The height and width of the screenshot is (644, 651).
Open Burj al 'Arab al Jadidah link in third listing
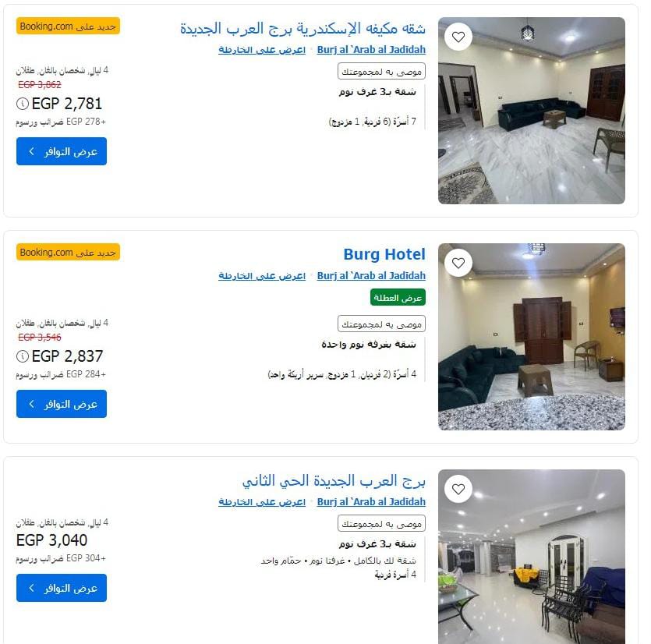pyautogui.click(x=371, y=502)
